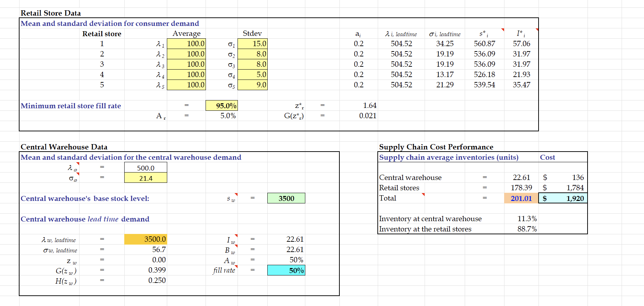644x306 pixels.
Task: Select store 4 stdev cell showing 5.0
Action: pos(252,75)
